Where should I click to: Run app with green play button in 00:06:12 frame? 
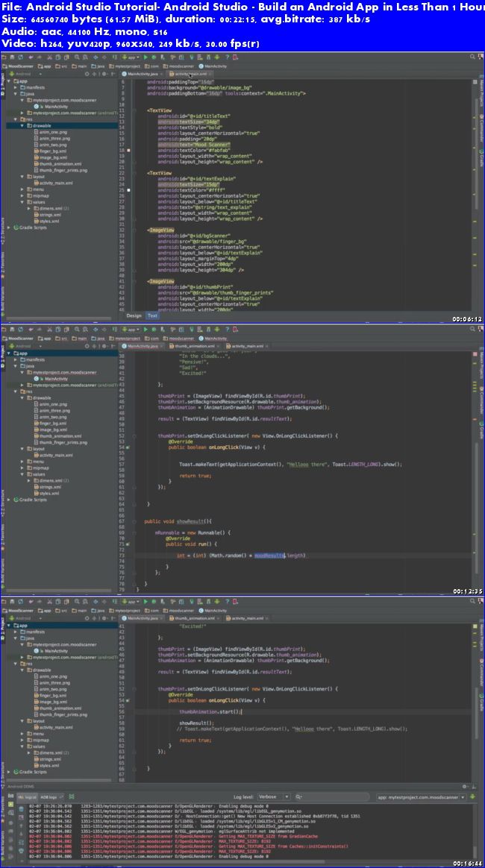pyautogui.click(x=145, y=57)
